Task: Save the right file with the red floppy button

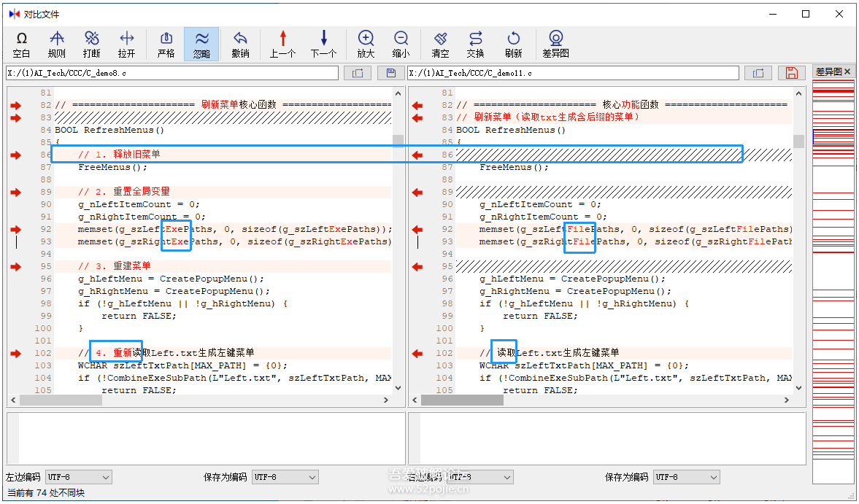Action: (792, 72)
